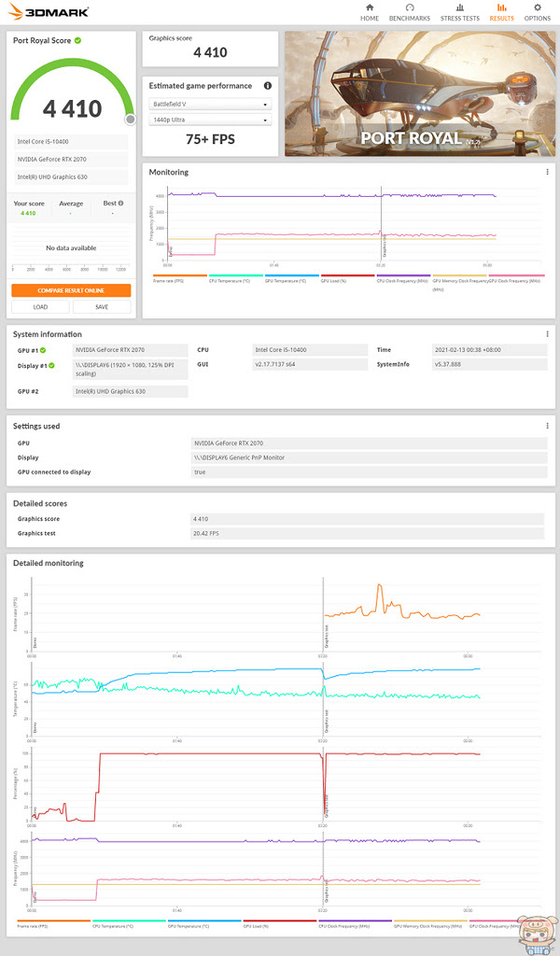The width and height of the screenshot is (560, 956).
Task: Click the Port Royal banner image
Action: [x=420, y=94]
